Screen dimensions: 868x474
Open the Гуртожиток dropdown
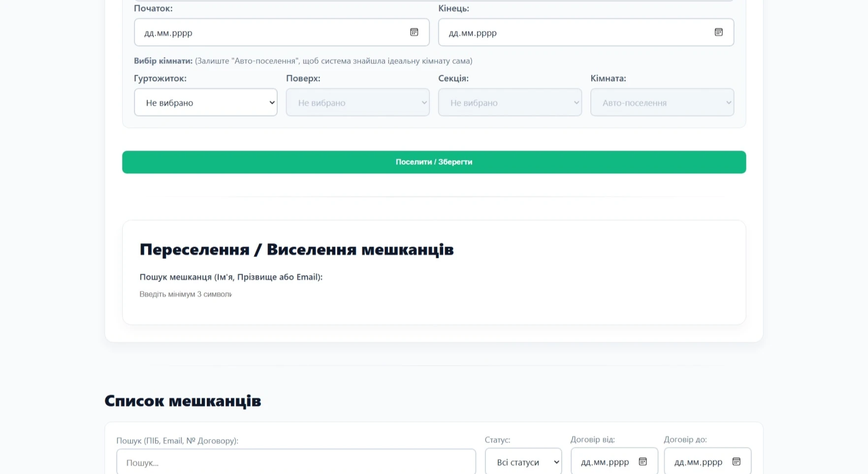point(205,102)
